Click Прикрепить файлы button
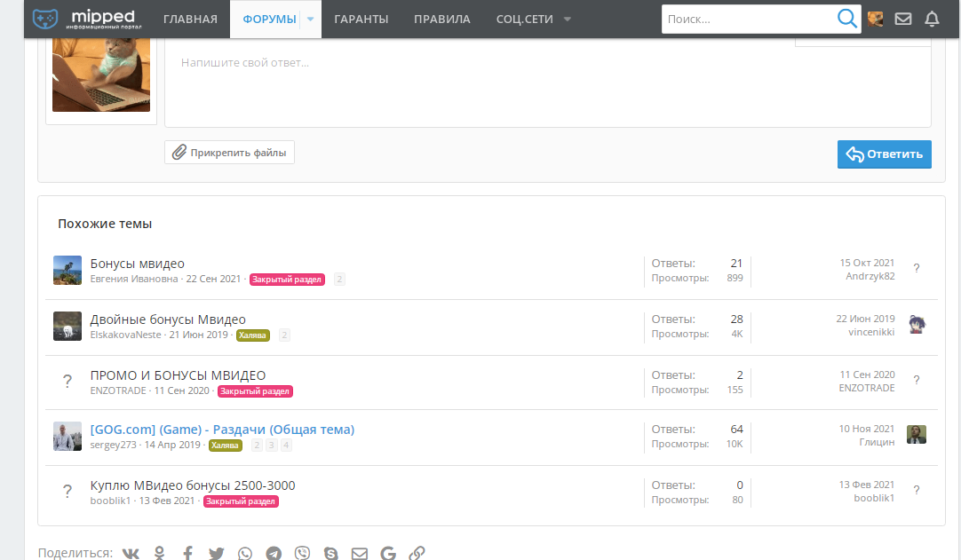This screenshot has width=961, height=560. tap(229, 153)
